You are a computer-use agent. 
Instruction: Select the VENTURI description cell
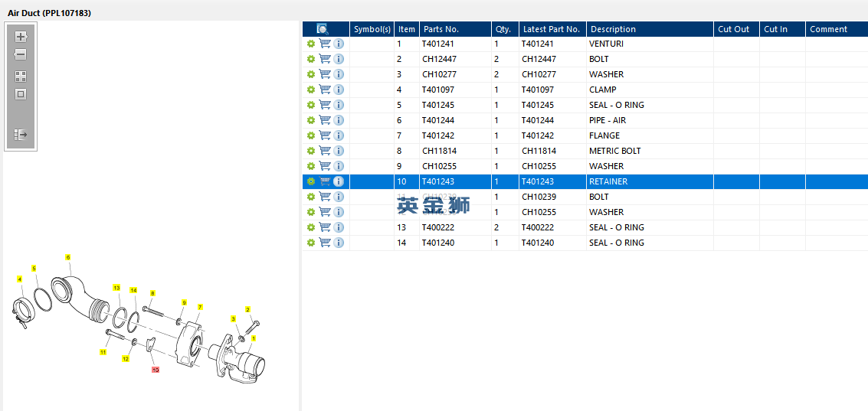coord(650,44)
